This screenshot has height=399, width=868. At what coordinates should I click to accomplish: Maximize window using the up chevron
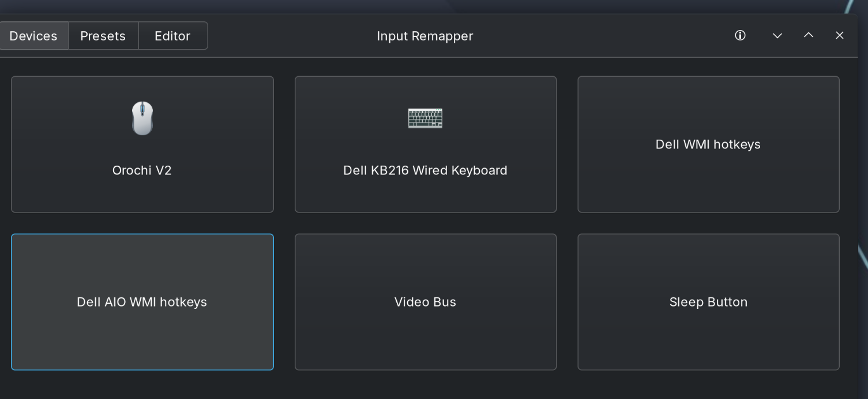pyautogui.click(x=808, y=35)
